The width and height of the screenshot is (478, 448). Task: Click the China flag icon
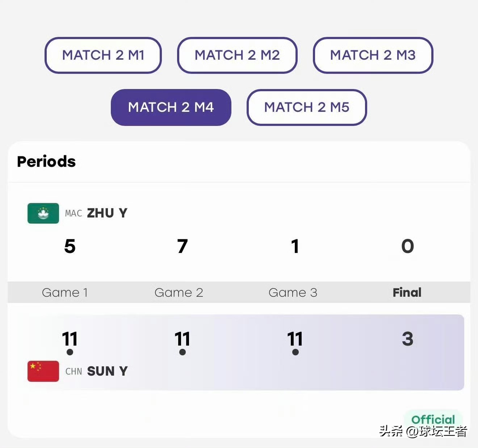coord(43,371)
